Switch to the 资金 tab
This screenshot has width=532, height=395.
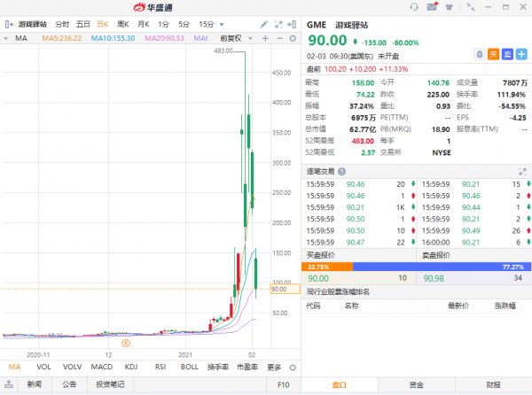416,384
